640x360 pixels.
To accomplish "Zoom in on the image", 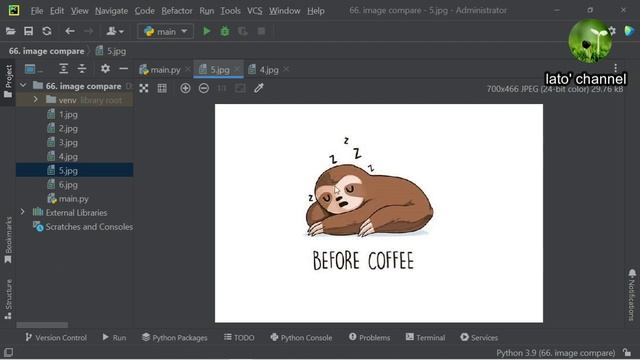I will point(185,88).
